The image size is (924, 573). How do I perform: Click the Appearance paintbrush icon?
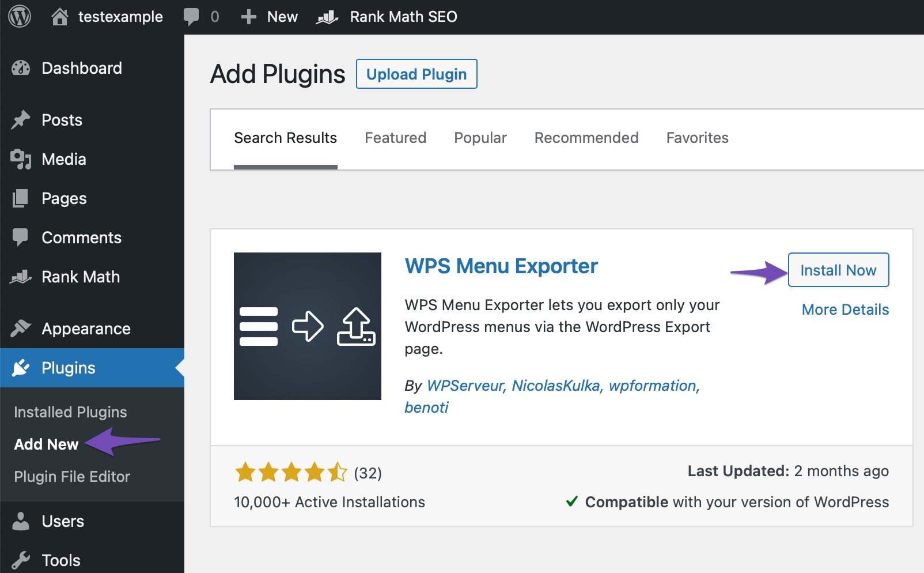(x=21, y=329)
